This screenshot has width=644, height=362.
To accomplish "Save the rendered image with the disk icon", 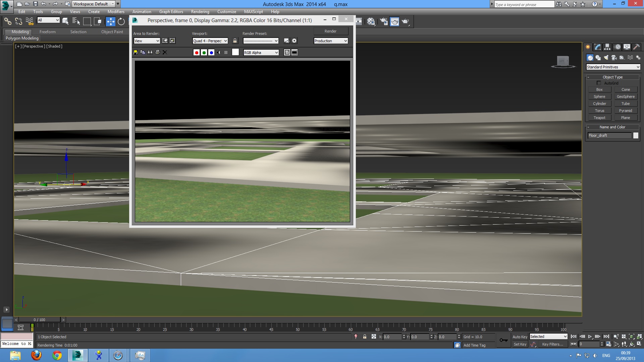I will (x=136, y=52).
